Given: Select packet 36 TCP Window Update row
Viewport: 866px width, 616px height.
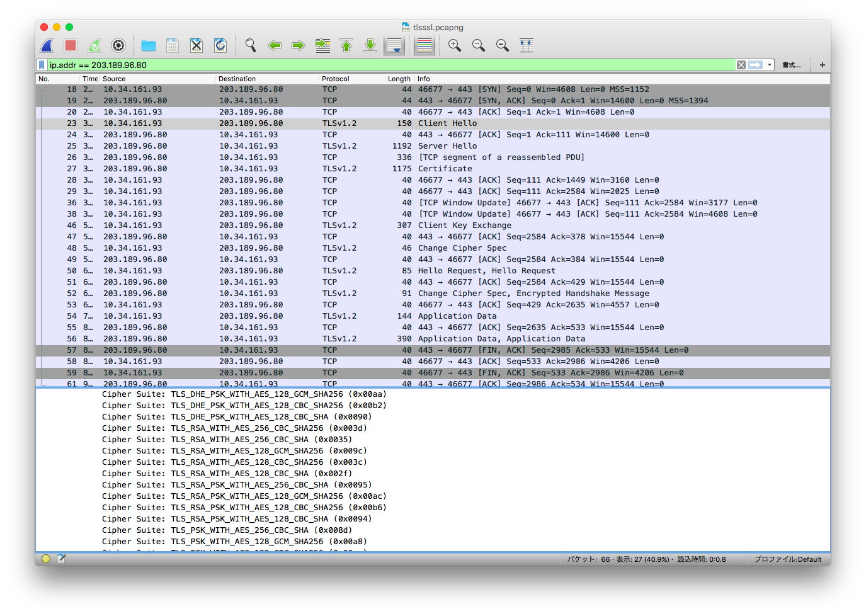Looking at the screenshot, I should [433, 203].
